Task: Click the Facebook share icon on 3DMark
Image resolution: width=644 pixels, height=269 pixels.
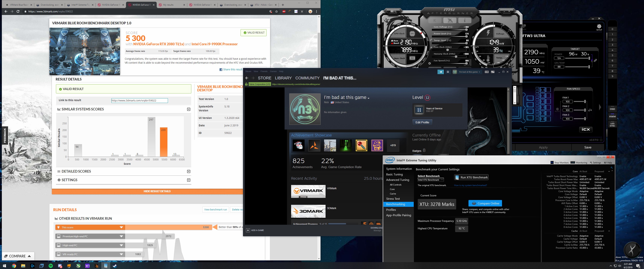Action: pyautogui.click(x=221, y=69)
